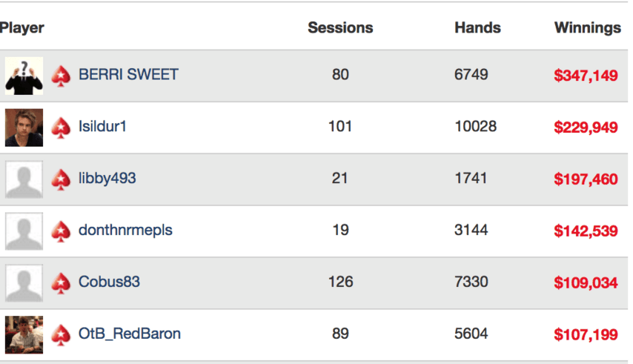Viewport: 633px width, 364px height.
Task: Select the blank avatar for libby493
Action: tap(24, 179)
